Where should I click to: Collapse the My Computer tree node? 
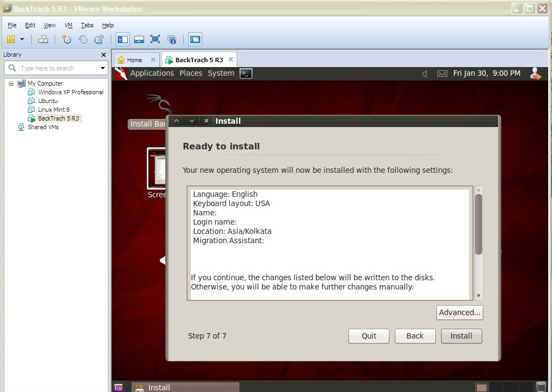pos(11,83)
